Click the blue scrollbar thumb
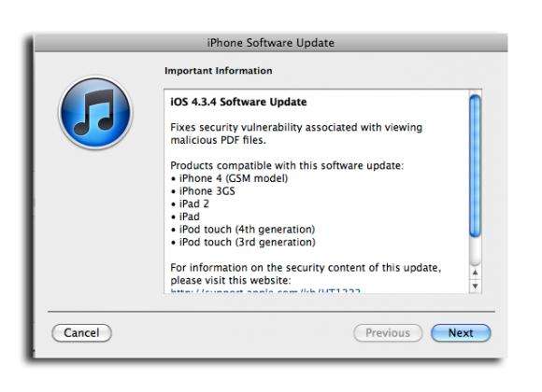The width and height of the screenshot is (542, 392). 476,166
